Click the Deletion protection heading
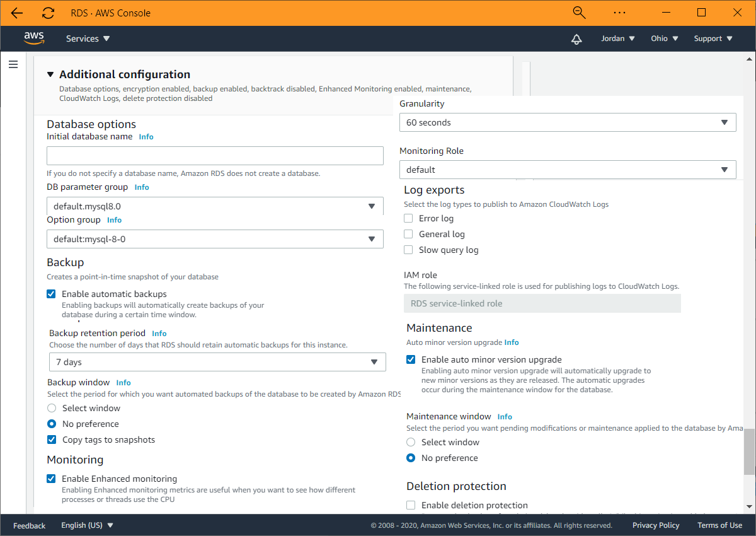Image resolution: width=756 pixels, height=536 pixels. [x=456, y=486]
